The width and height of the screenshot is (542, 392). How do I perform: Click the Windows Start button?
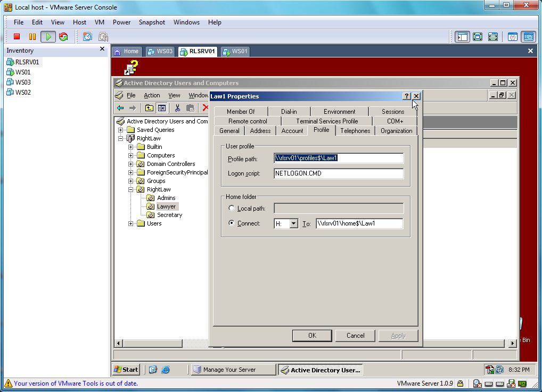126,370
